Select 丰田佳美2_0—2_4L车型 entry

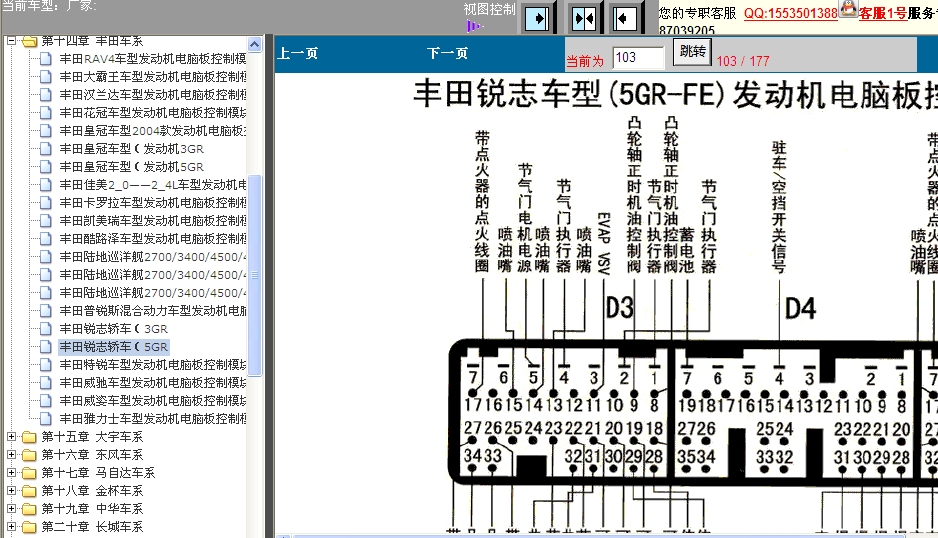pos(153,184)
